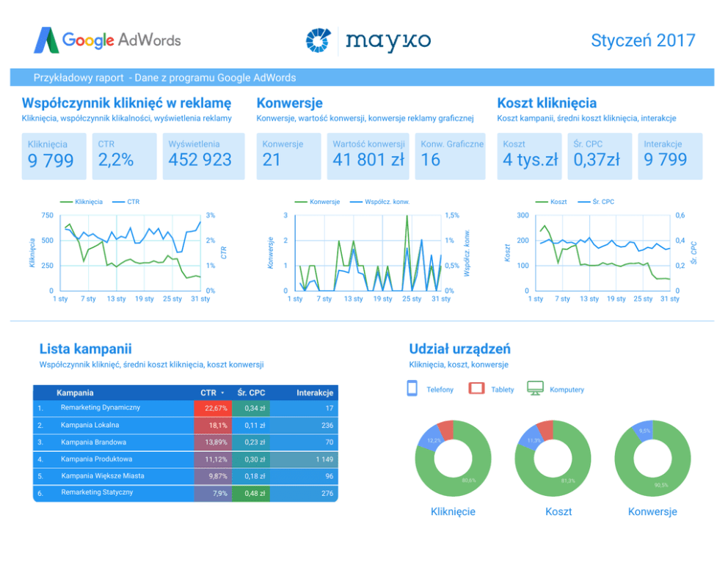Click the Konwersje donut chart
Screen dimensions: 728x562
652,459
